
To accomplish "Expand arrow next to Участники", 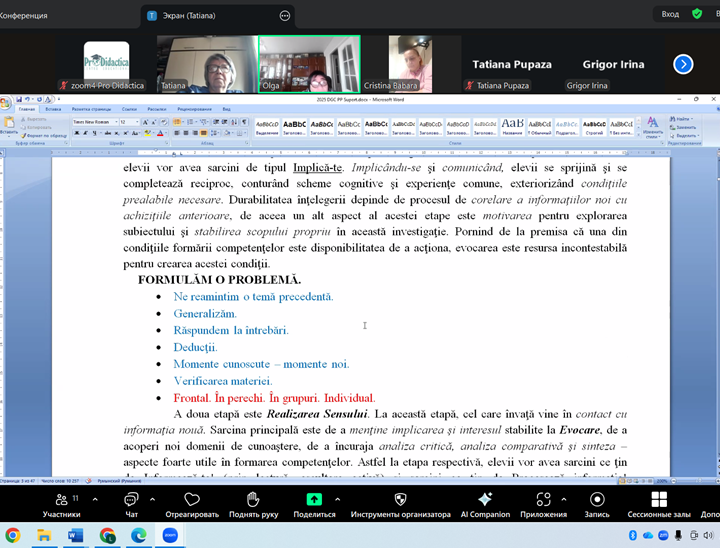I will point(96,498).
